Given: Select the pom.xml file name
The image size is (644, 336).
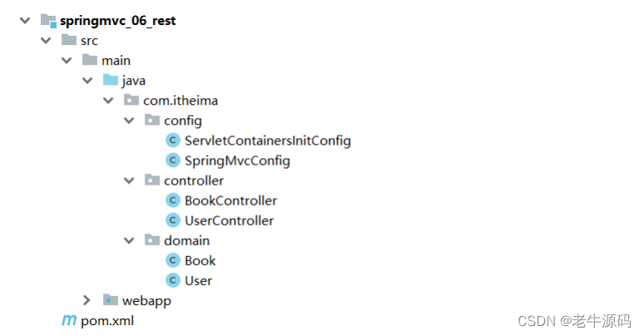Looking at the screenshot, I should click(107, 321).
